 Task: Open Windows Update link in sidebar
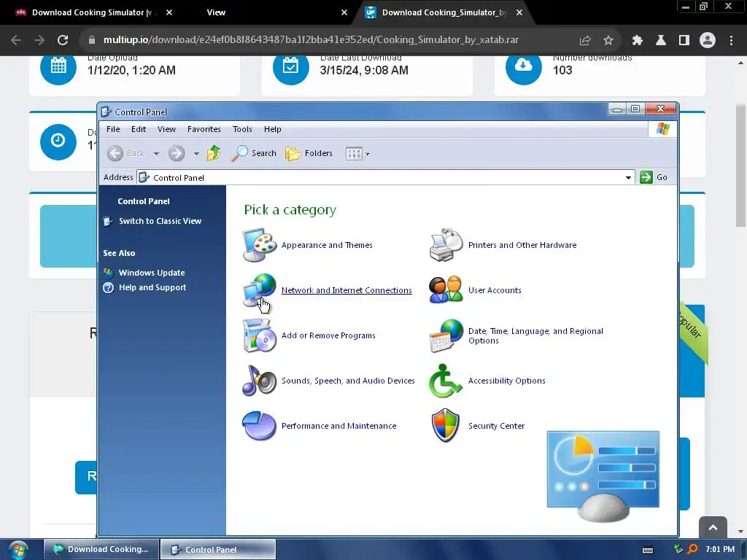152,273
